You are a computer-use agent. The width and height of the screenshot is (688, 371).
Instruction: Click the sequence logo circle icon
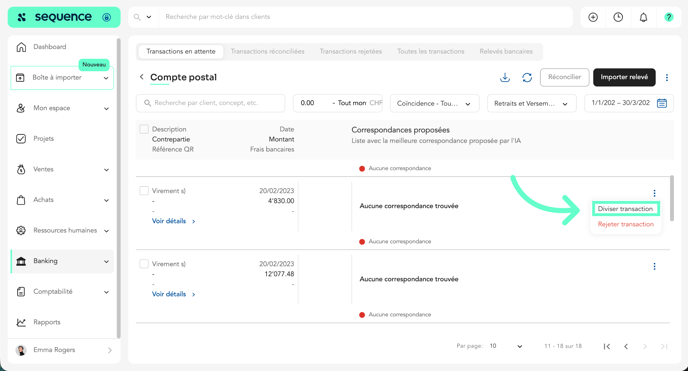pyautogui.click(x=107, y=17)
